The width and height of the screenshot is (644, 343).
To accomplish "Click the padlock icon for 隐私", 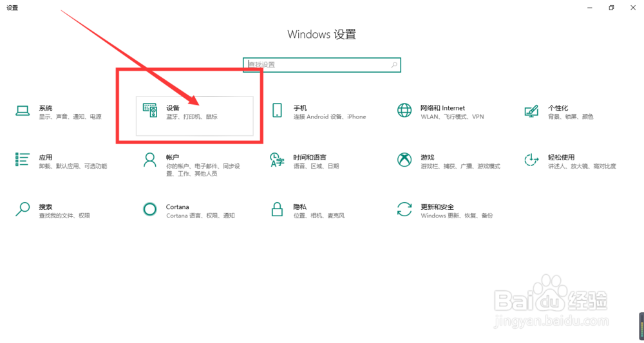I will click(x=277, y=209).
